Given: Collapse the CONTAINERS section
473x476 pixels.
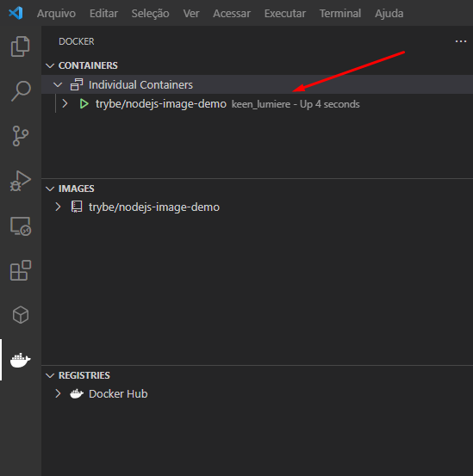Looking at the screenshot, I should pyautogui.click(x=50, y=65).
